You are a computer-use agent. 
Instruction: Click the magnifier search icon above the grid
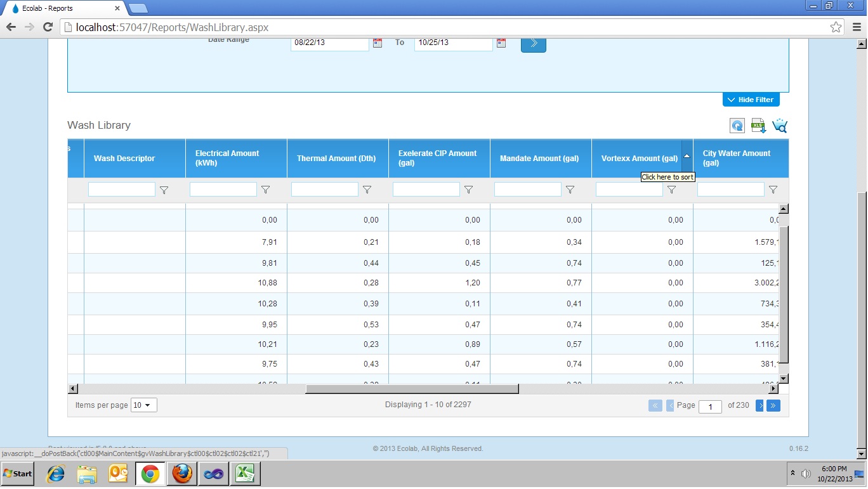point(780,126)
